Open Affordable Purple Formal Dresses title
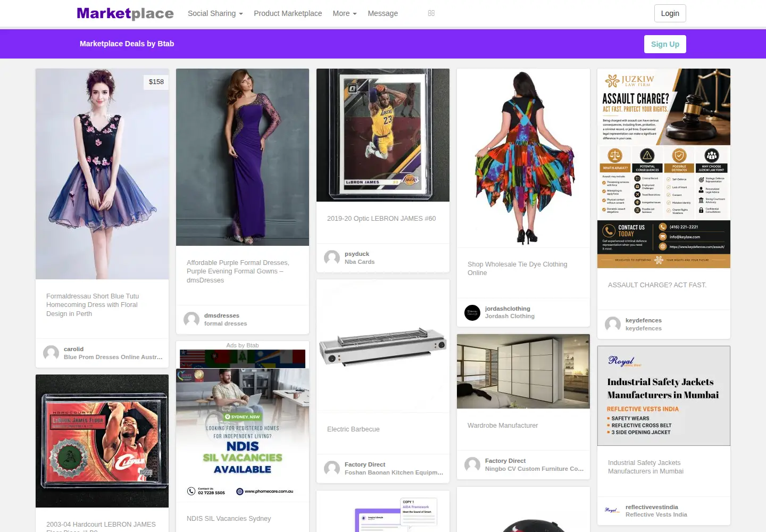The width and height of the screenshot is (766, 532). click(238, 271)
